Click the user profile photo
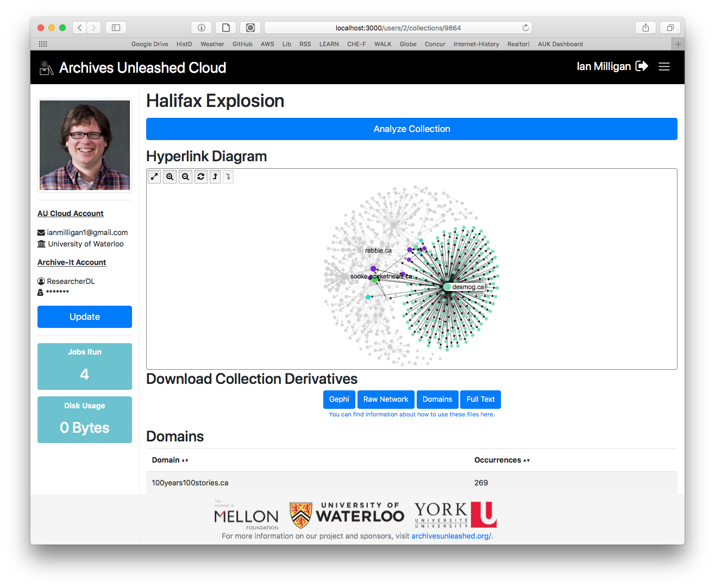715x588 pixels. pyautogui.click(x=85, y=146)
